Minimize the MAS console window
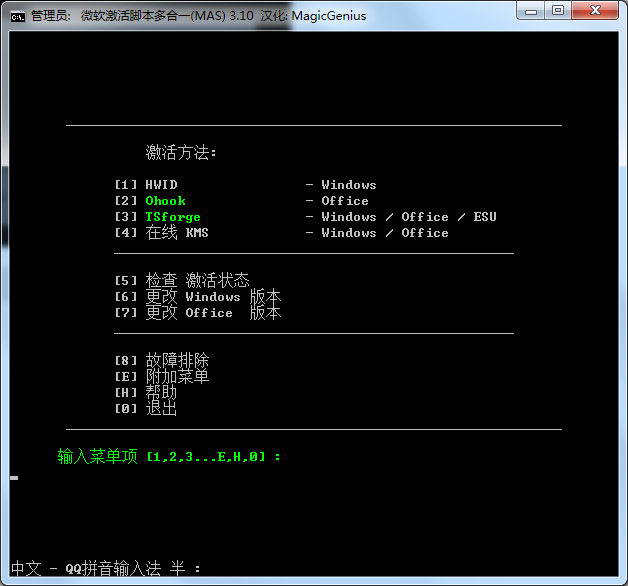 point(533,11)
